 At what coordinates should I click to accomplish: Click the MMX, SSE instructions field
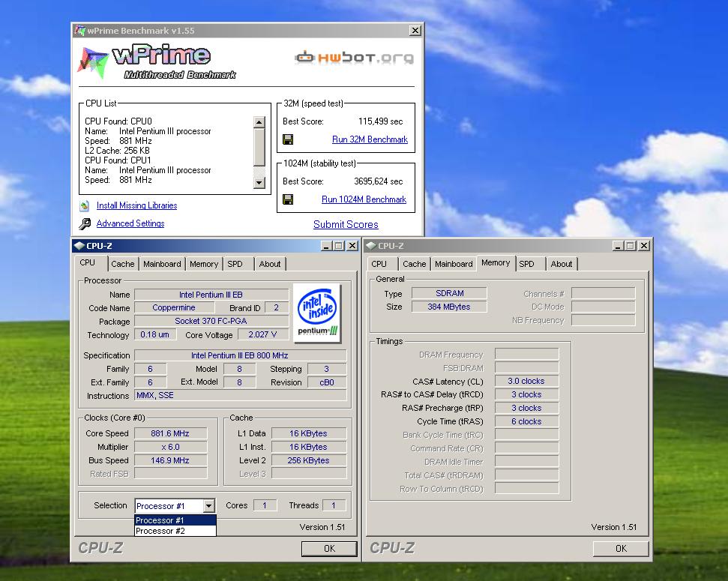pyautogui.click(x=240, y=395)
